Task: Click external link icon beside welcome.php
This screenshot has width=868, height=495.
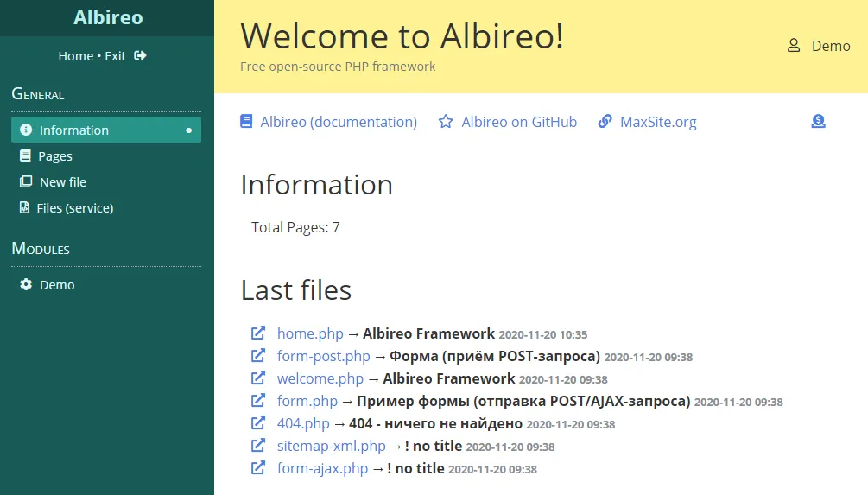Action: click(x=258, y=378)
